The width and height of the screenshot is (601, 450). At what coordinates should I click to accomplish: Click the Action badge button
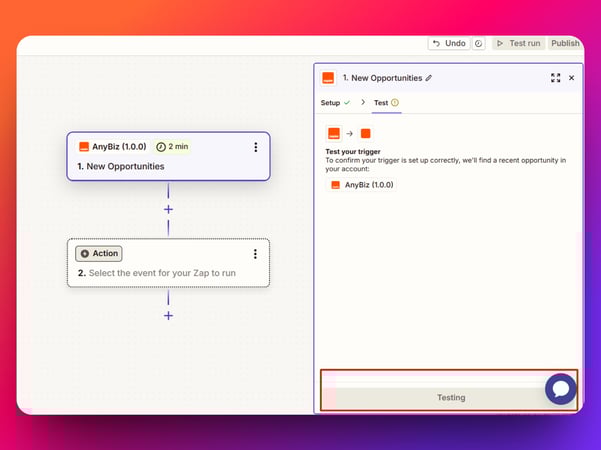tap(99, 253)
